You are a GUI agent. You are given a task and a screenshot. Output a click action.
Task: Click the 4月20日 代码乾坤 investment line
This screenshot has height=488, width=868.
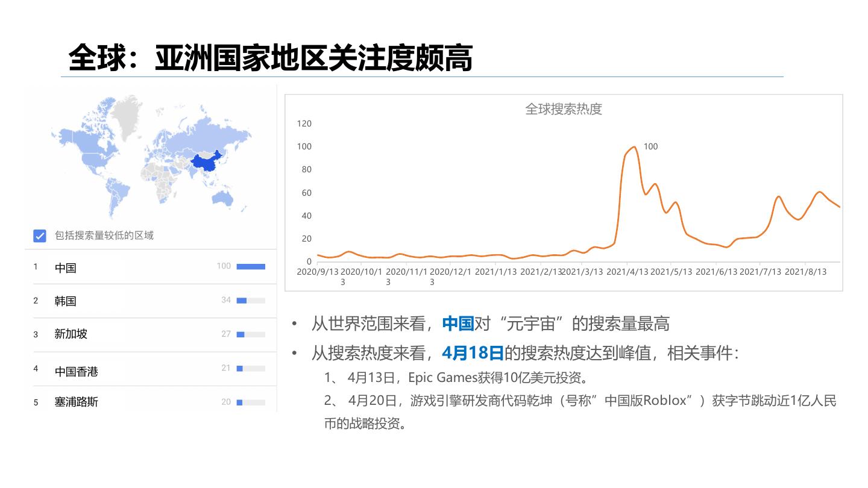580,412
